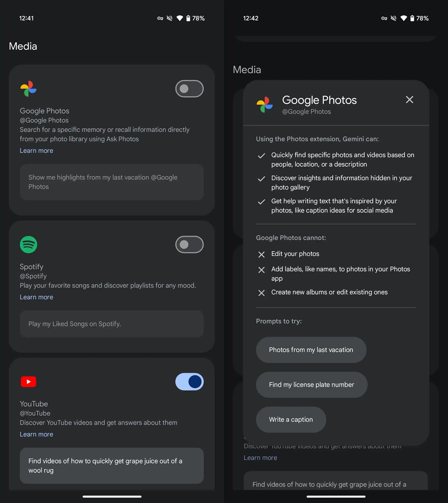This screenshot has height=503, width=448.
Task: Select the 'Find my license plate number' prompt
Action: tap(311, 385)
